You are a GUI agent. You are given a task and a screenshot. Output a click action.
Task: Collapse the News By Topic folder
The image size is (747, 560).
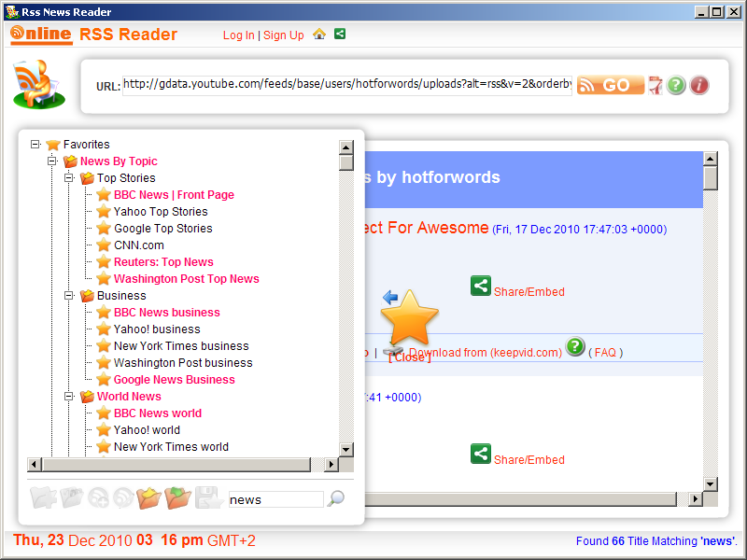(x=52, y=161)
